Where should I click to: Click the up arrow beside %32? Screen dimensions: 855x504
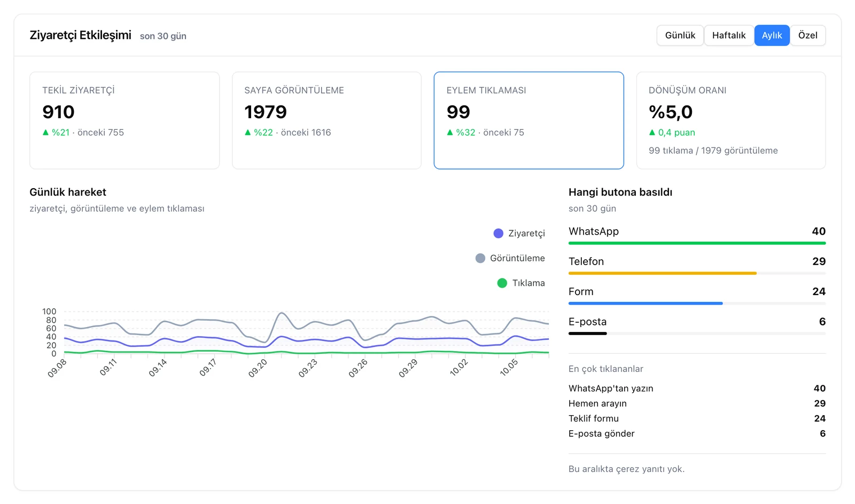tap(450, 133)
